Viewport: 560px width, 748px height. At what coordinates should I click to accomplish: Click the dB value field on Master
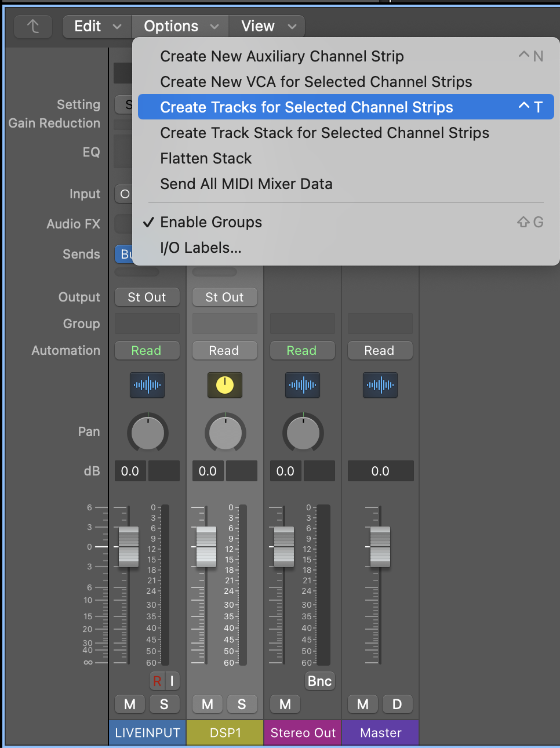tap(380, 471)
